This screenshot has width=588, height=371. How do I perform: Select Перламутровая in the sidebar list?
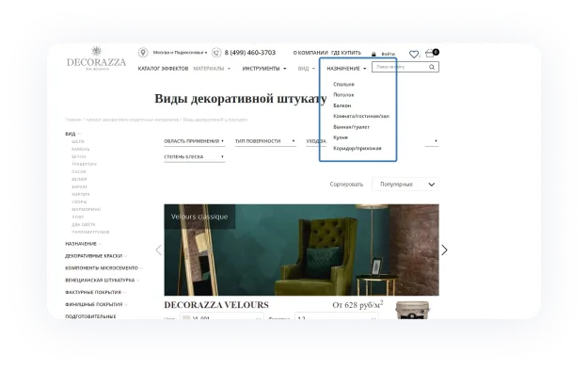[90, 232]
